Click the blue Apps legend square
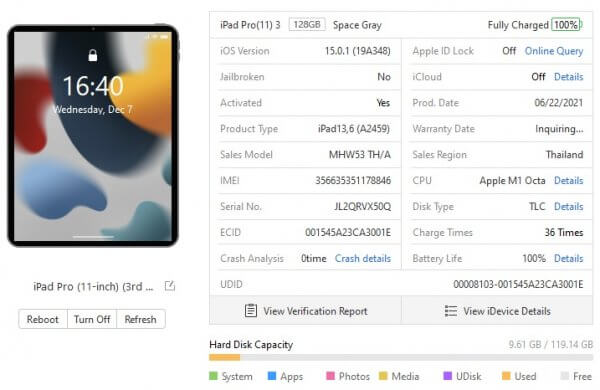The height and width of the screenshot is (390, 600). pyautogui.click(x=272, y=375)
